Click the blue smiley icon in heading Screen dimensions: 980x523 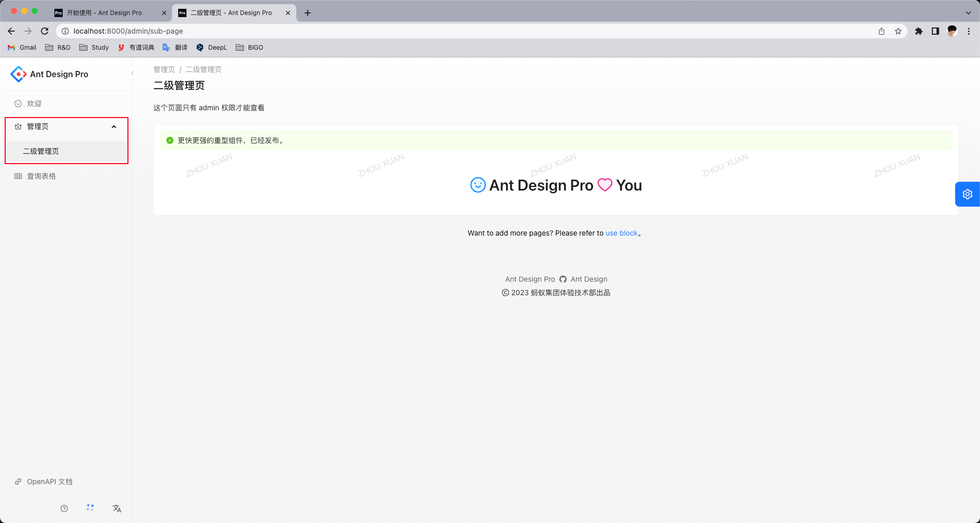(x=478, y=185)
